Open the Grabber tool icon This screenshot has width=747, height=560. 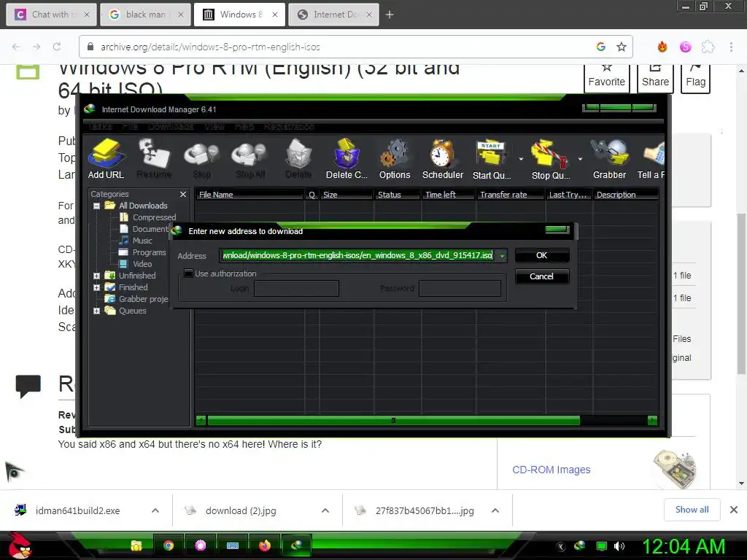click(609, 159)
